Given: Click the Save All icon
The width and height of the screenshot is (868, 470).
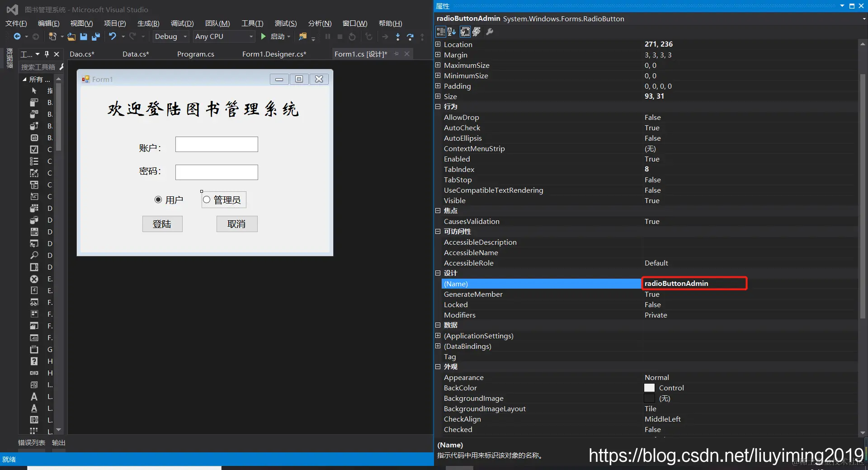Looking at the screenshot, I should pos(96,37).
